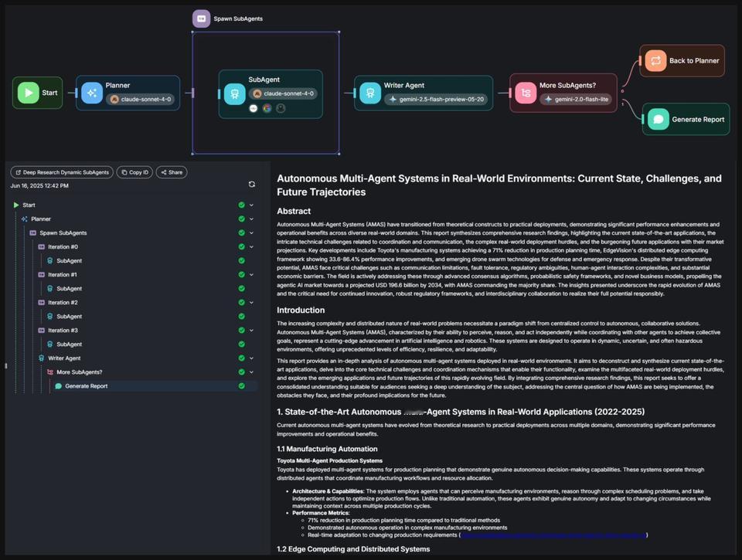Click the 1.2 Edge Computing and Distributed Systems heading
This screenshot has height=560, width=742.
click(x=353, y=549)
